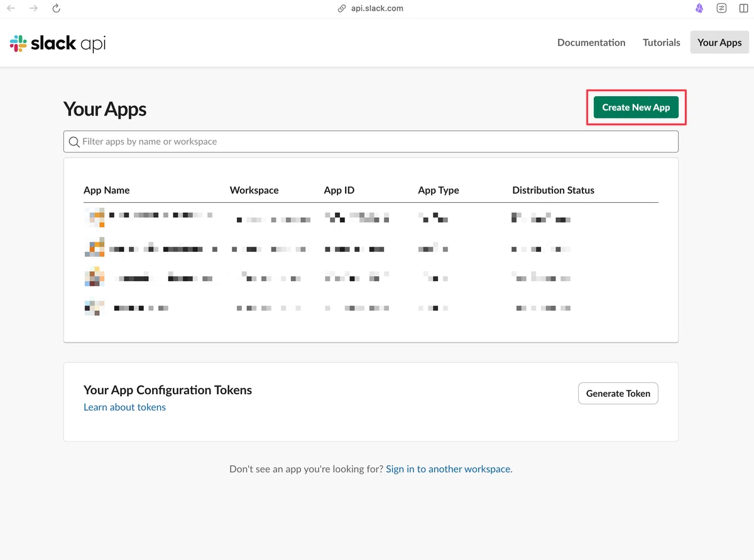Click the purple Obsidian extension icon

(699, 8)
